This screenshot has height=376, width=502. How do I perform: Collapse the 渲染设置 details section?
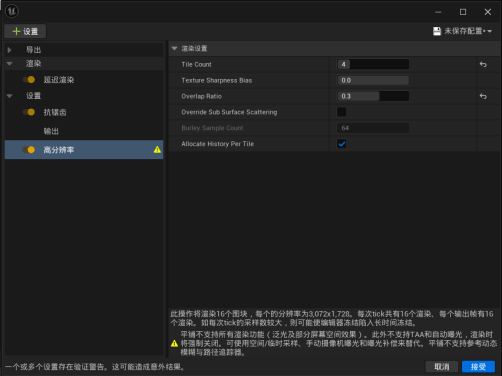click(x=174, y=48)
